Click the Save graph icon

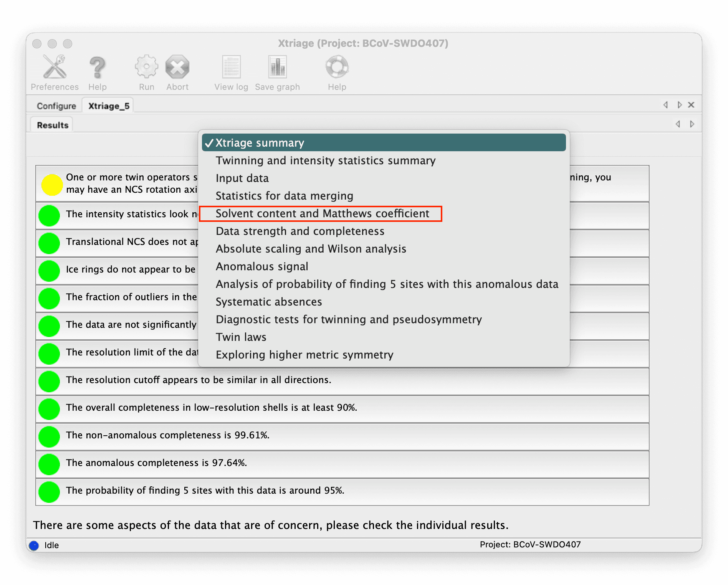point(277,67)
